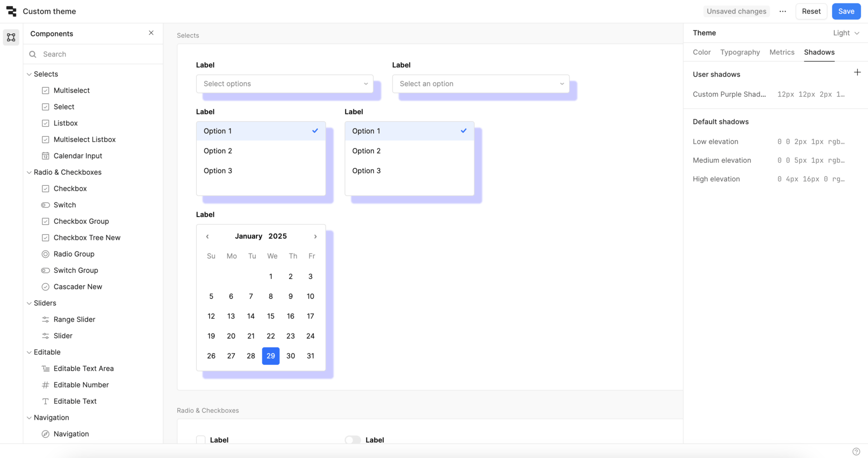Click the checkmark on first listbox Option 1
Viewport: 868px width, 458px height.
tap(315, 131)
